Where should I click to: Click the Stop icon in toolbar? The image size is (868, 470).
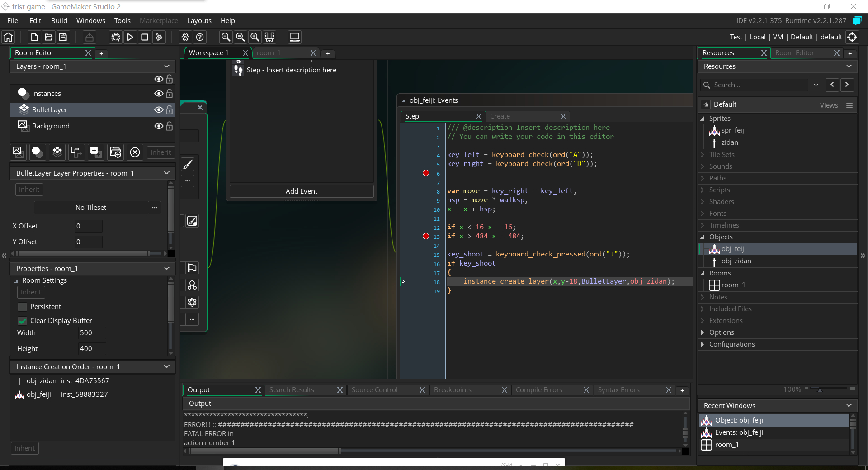(145, 37)
